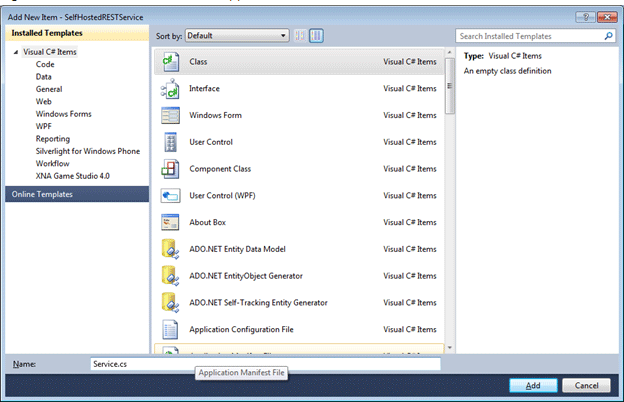Click the Name input field
The image size is (624, 402).
[265, 364]
